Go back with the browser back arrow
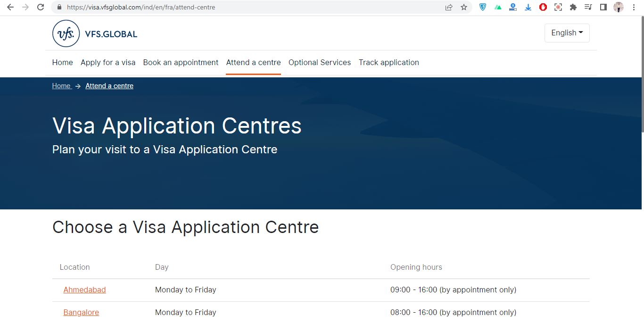Viewport: 644px width, 324px height. click(x=10, y=7)
